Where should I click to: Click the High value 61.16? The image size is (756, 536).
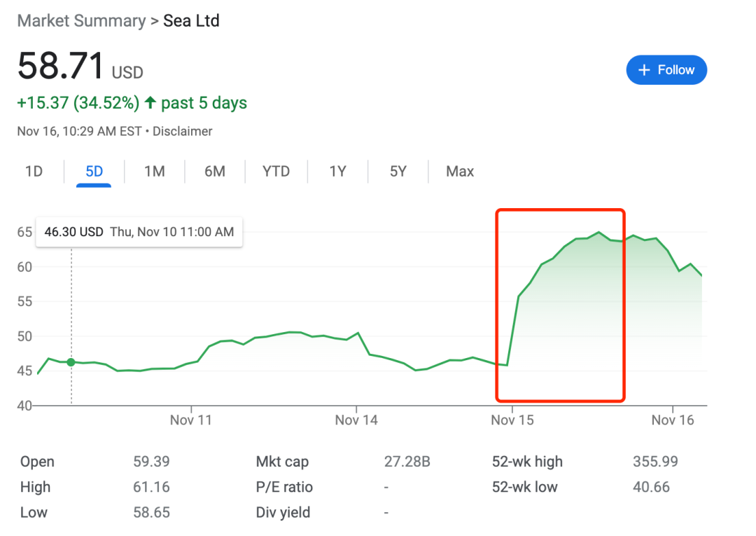pyautogui.click(x=151, y=487)
